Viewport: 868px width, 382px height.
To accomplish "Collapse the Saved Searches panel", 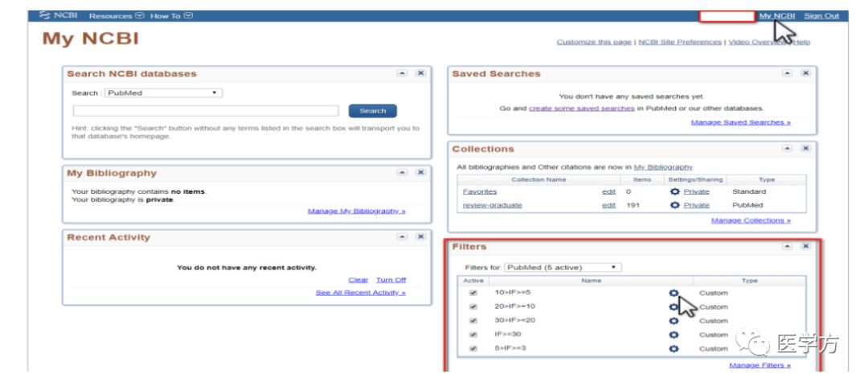I will coord(787,73).
